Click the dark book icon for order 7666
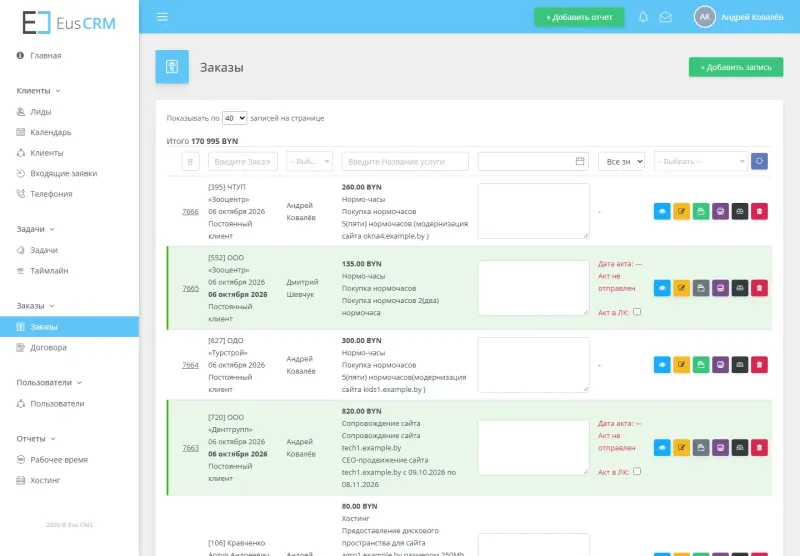 point(740,211)
